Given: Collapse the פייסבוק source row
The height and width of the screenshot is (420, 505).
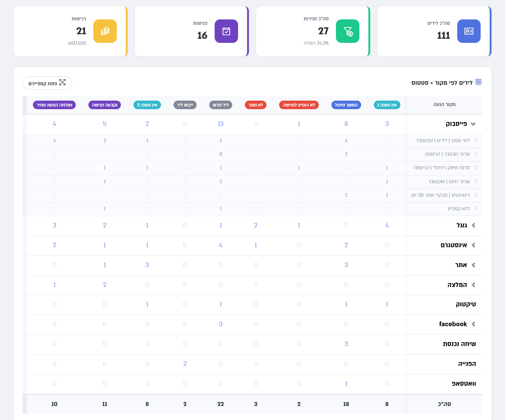Looking at the screenshot, I should point(473,124).
